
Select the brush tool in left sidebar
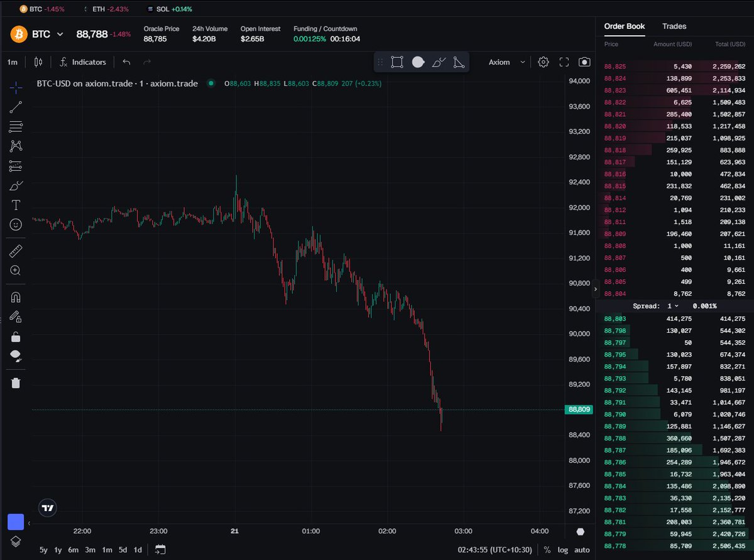click(x=16, y=185)
